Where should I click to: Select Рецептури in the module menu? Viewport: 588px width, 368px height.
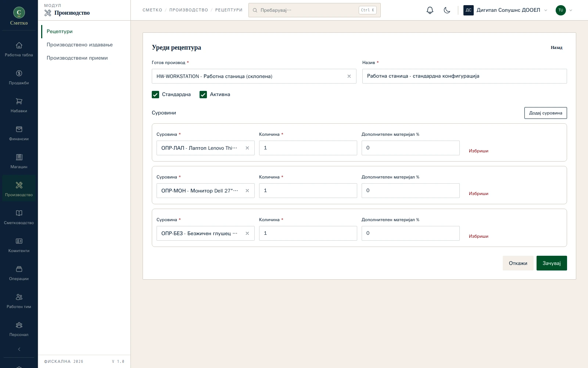60,32
